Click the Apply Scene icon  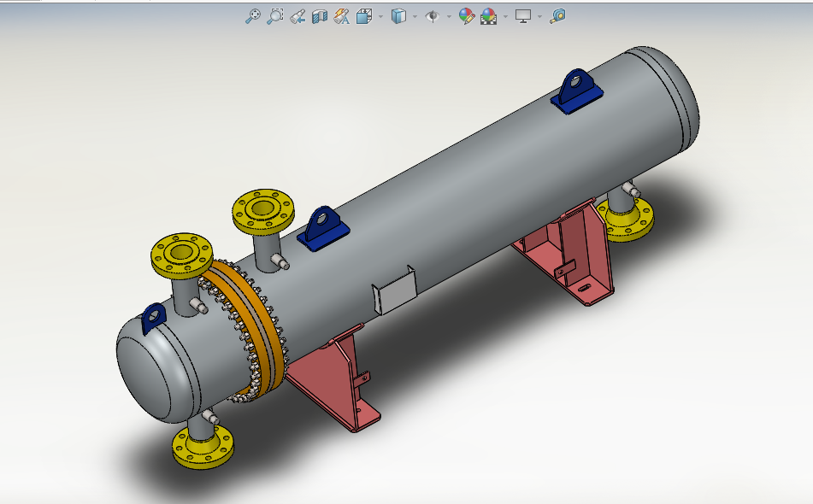pyautogui.click(x=489, y=15)
